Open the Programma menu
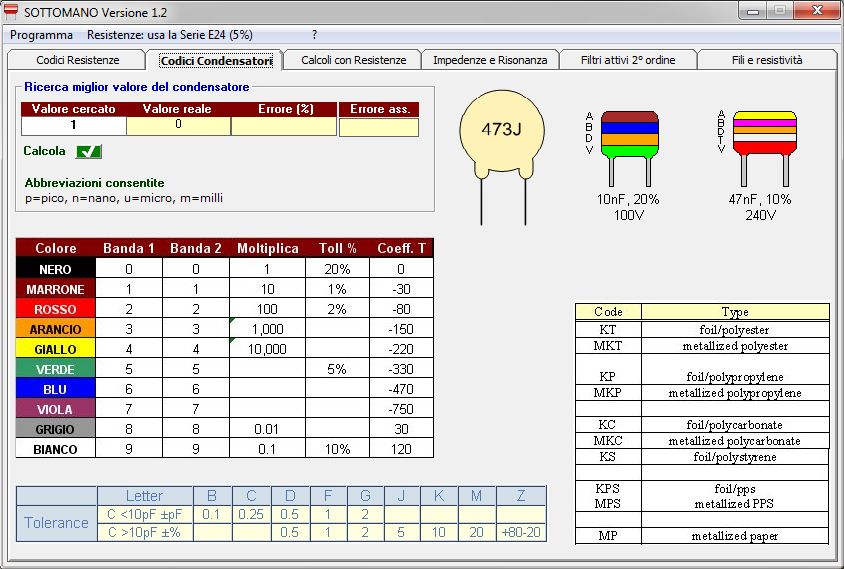Screen dimensions: 844x569 pyautogui.click(x=41, y=34)
